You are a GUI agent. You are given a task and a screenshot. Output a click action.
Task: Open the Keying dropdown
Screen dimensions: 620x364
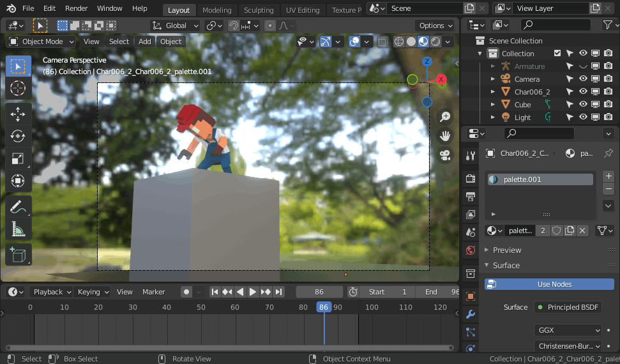tap(92, 292)
